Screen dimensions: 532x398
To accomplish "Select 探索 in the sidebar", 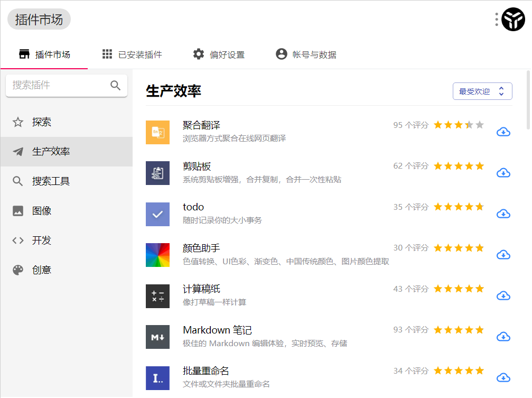I will [x=42, y=122].
